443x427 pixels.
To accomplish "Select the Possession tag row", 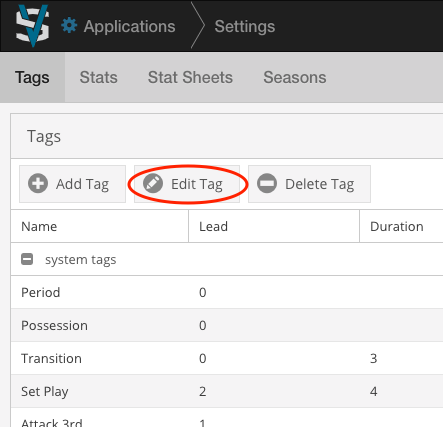I will [227, 325].
